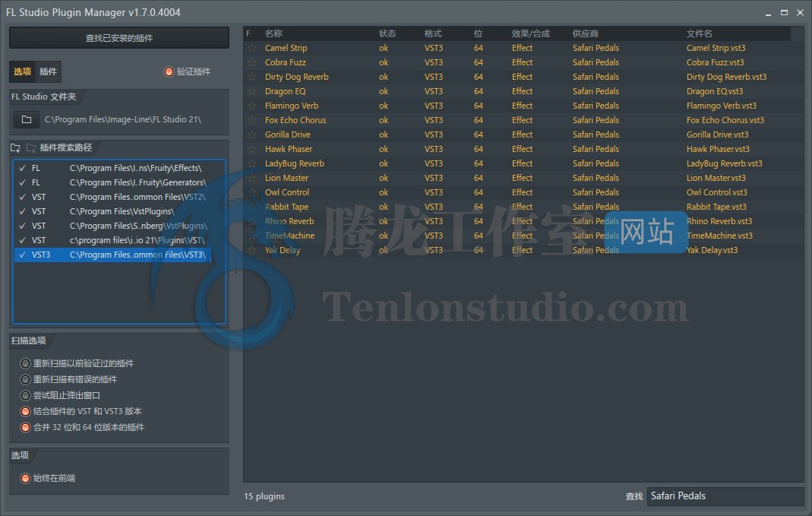Screen dimensions: 812x516
Task: Star the LadyBug Reverb plugin
Action: pos(251,164)
